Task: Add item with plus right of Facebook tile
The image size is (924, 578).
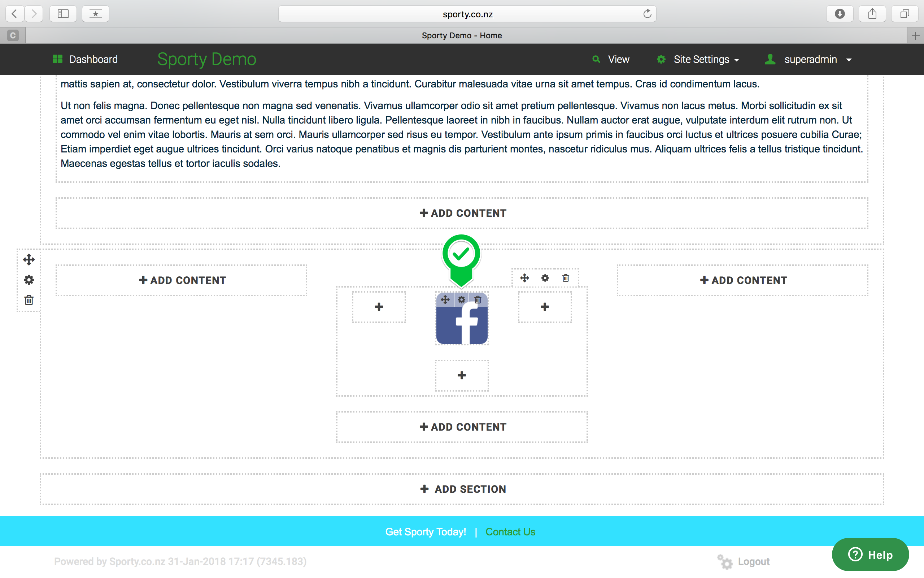Action: pos(545,307)
